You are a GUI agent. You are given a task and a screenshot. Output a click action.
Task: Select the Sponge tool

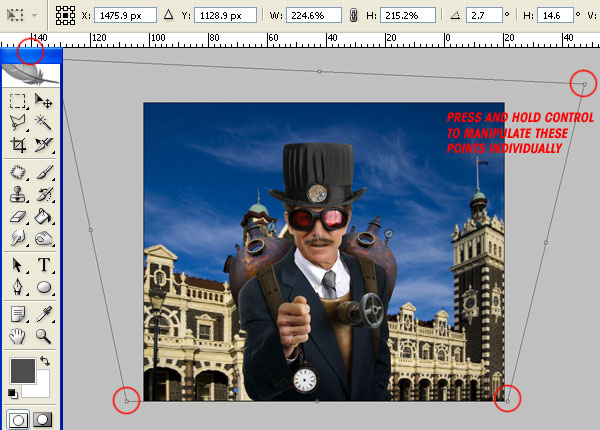pyautogui.click(x=44, y=238)
